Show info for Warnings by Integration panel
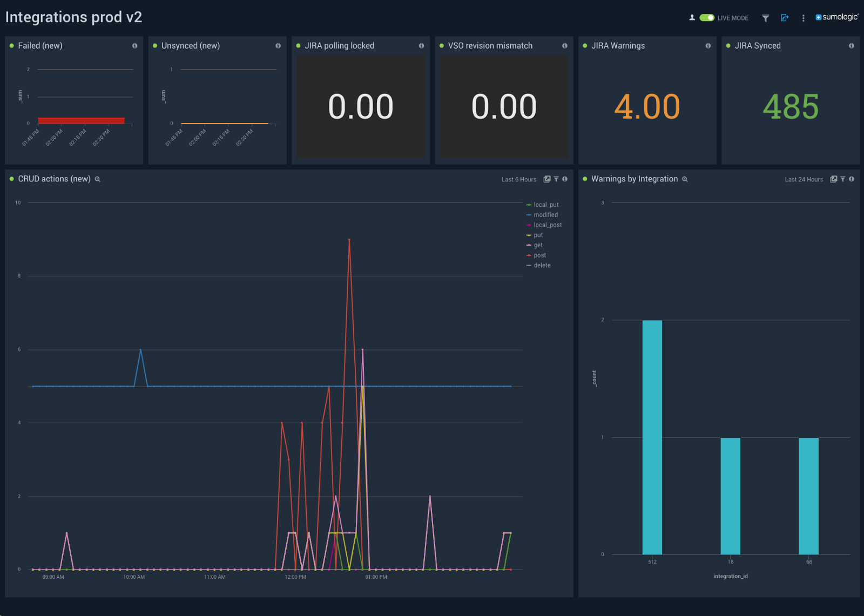The image size is (864, 616). tap(852, 179)
